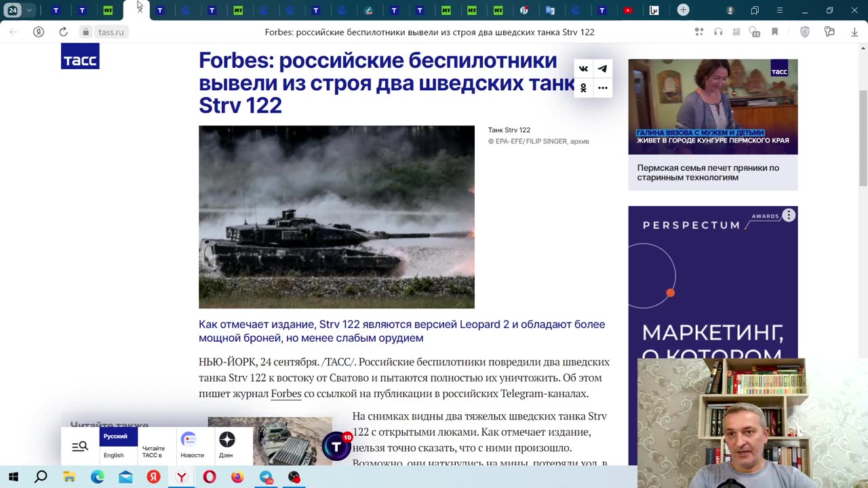Click the round T notification badge with 10
868x488 pixels.
coord(336,445)
